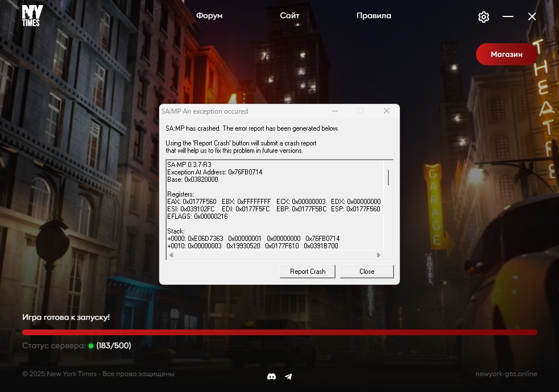Minimize the NY Times launcher window
This screenshot has height=392, width=559.
pyautogui.click(x=508, y=17)
